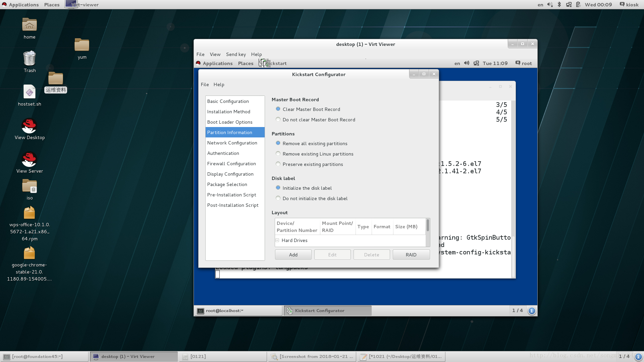Select Post-Installation Script section
This screenshot has height=362, width=644.
[x=235, y=205]
